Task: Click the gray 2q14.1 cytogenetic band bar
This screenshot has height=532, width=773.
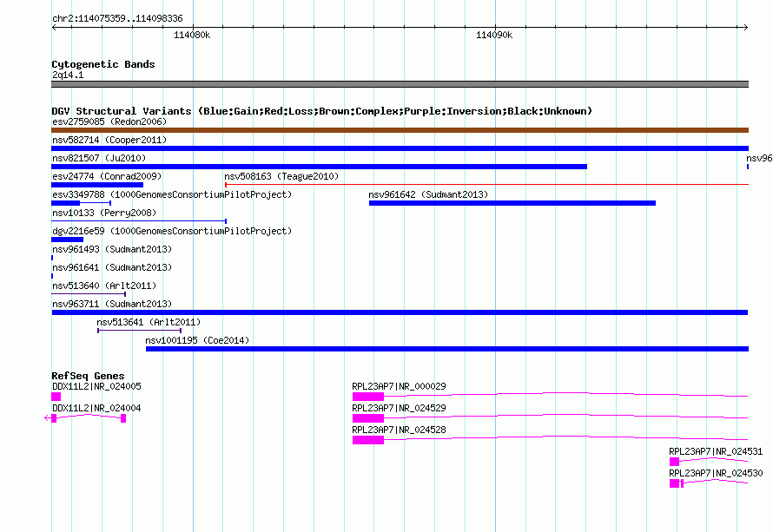Action: [x=400, y=84]
